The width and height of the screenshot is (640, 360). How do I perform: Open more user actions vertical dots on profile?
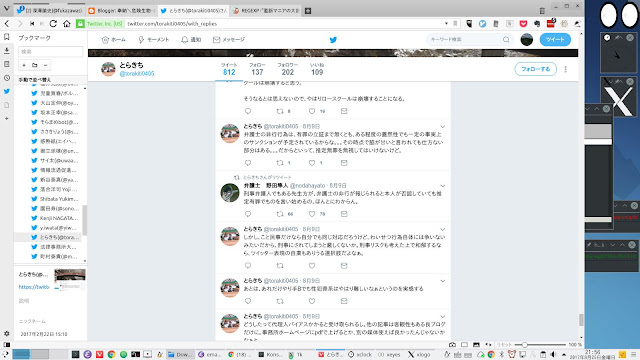click(566, 69)
